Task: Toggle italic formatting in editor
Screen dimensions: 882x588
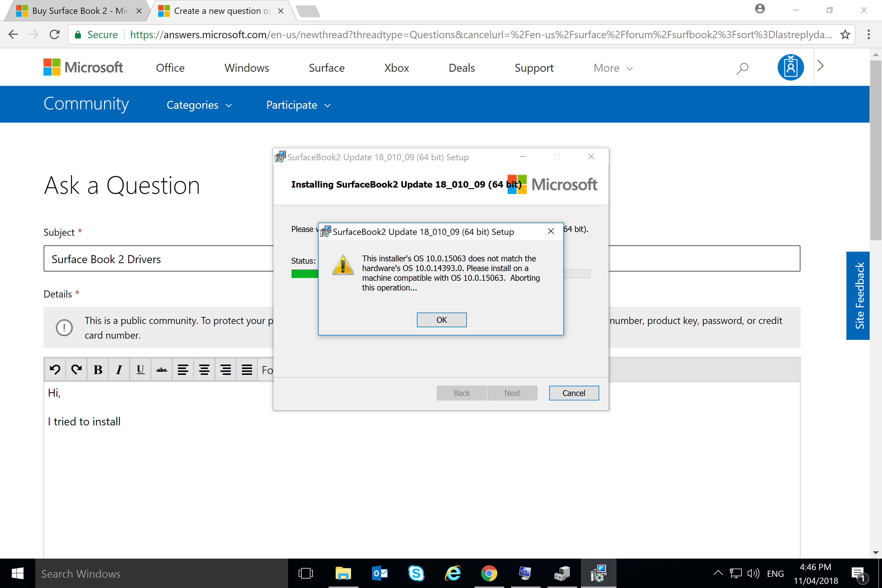Action: pyautogui.click(x=119, y=370)
